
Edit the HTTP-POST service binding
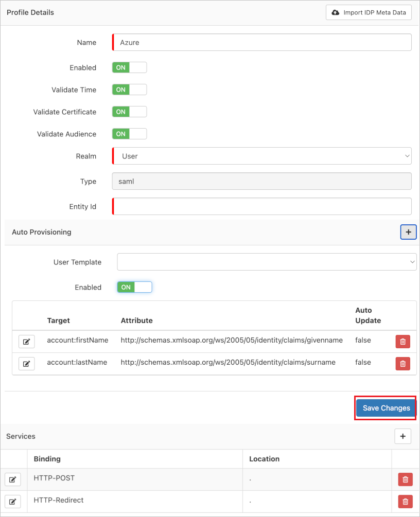[x=12, y=479]
